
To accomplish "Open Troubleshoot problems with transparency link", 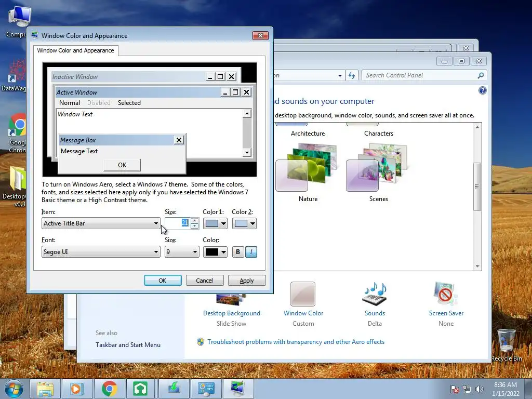I will 296,342.
